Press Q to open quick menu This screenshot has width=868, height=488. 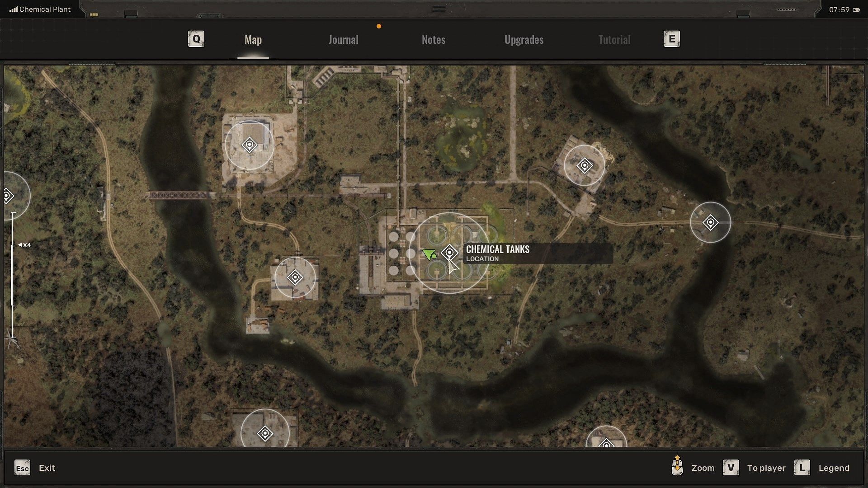(x=196, y=38)
